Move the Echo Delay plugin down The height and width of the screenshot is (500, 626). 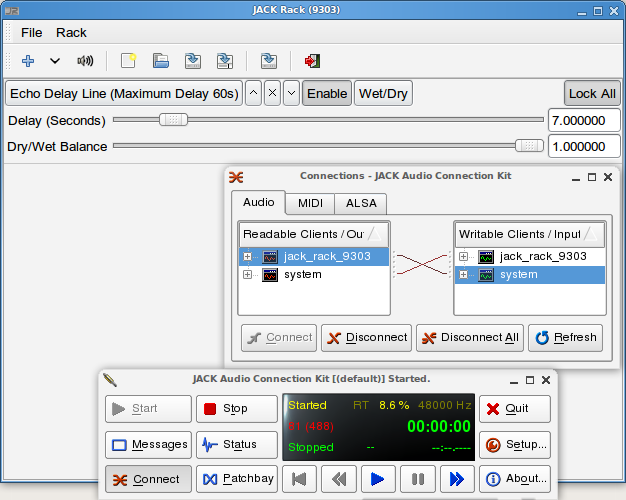click(291, 93)
